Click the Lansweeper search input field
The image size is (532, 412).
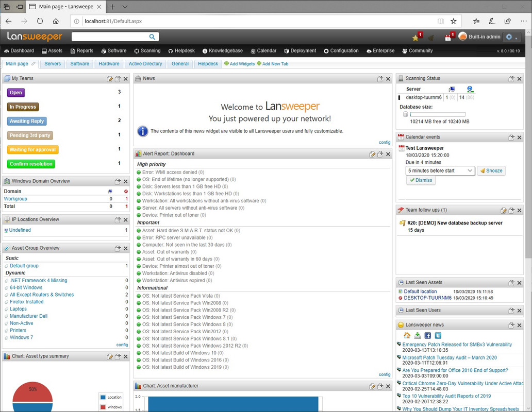tap(110, 37)
